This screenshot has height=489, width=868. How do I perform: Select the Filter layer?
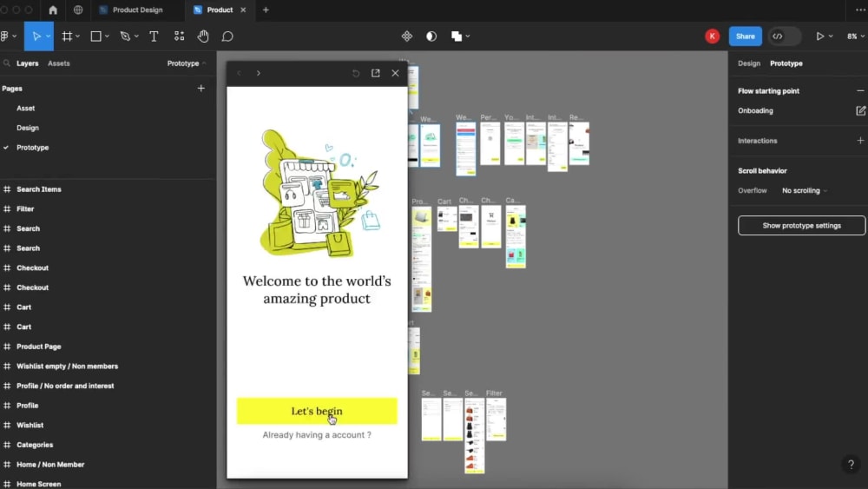(25, 208)
